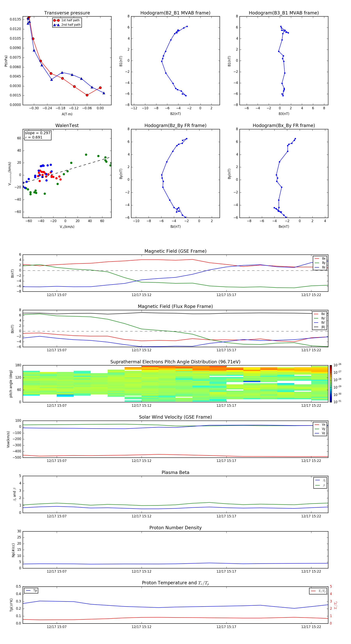Click By legend entry in GSE panel
Image resolution: width=351 pixels, height=644 pixels.
click(320, 263)
